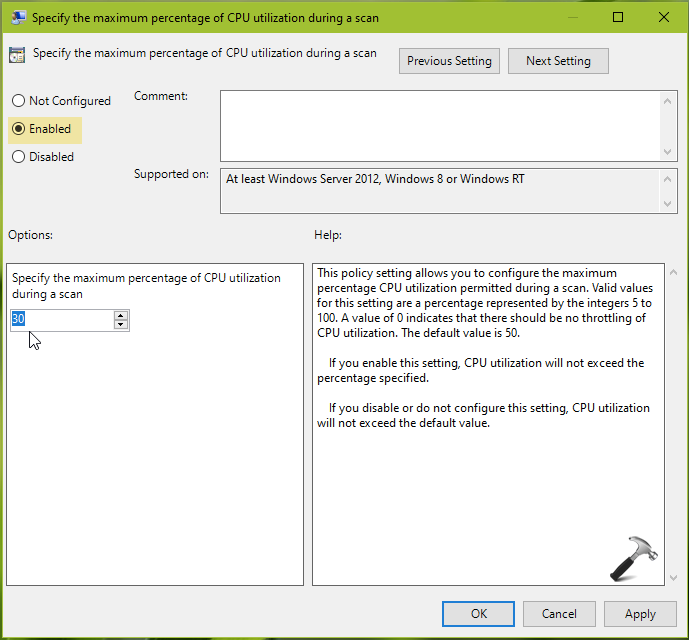This screenshot has width=689, height=640.
Task: Click the CPU utilization percentage value field
Action: (x=60, y=320)
